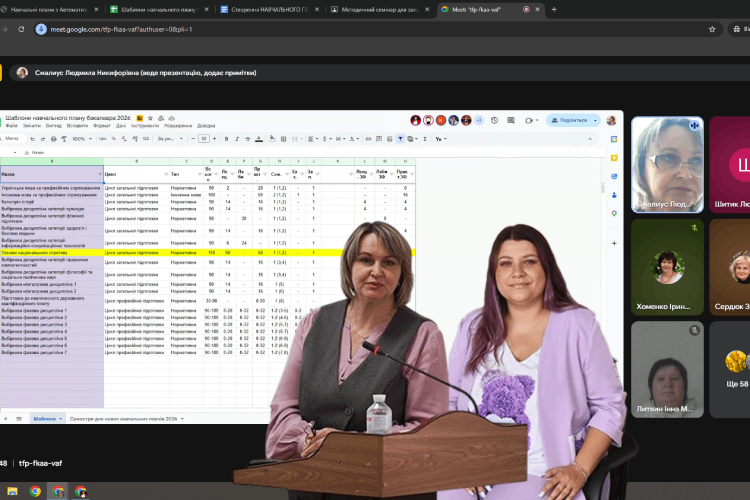The width and height of the screenshot is (750, 500).
Task: Open the Файл menu in Sheets
Action: pyautogui.click(x=12, y=126)
